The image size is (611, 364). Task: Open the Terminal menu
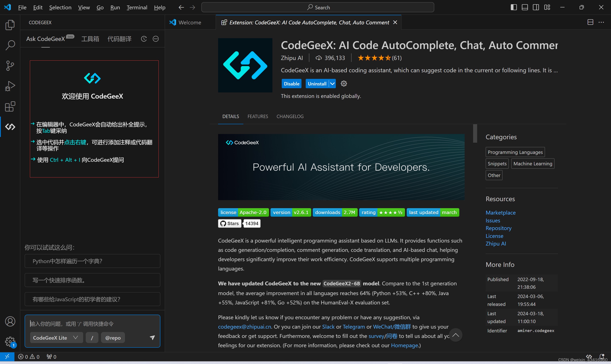pos(137,7)
